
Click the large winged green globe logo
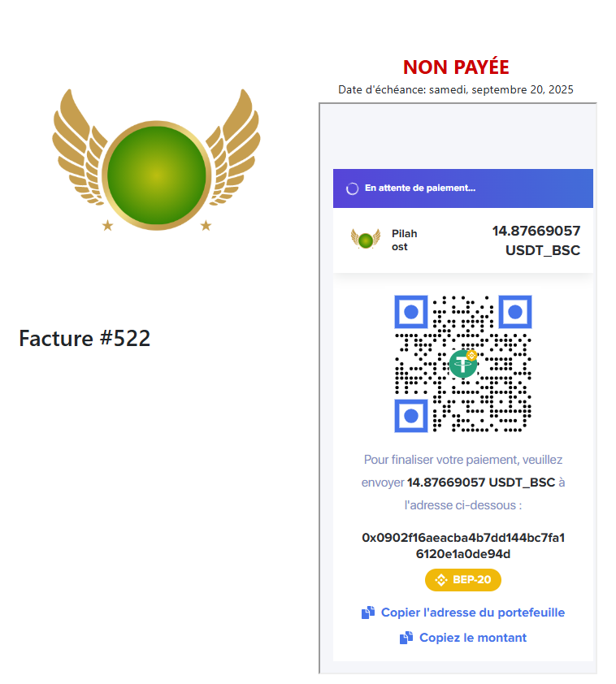tap(156, 160)
